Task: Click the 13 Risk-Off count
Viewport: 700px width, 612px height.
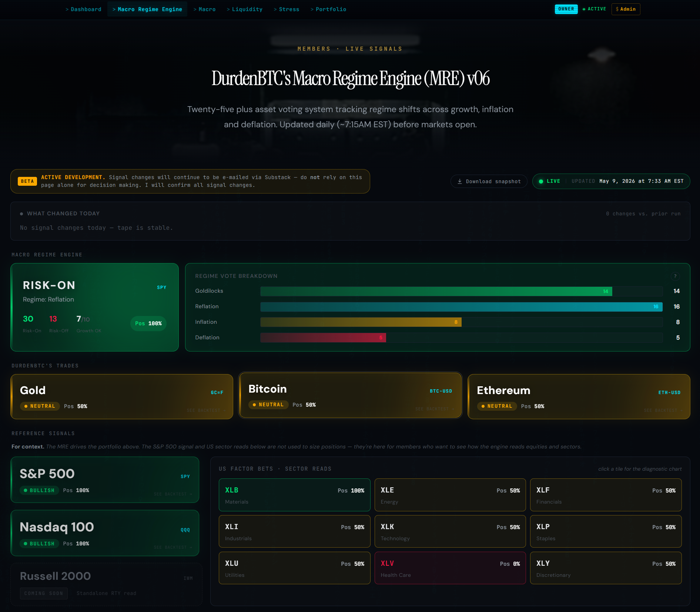Action: tap(53, 319)
